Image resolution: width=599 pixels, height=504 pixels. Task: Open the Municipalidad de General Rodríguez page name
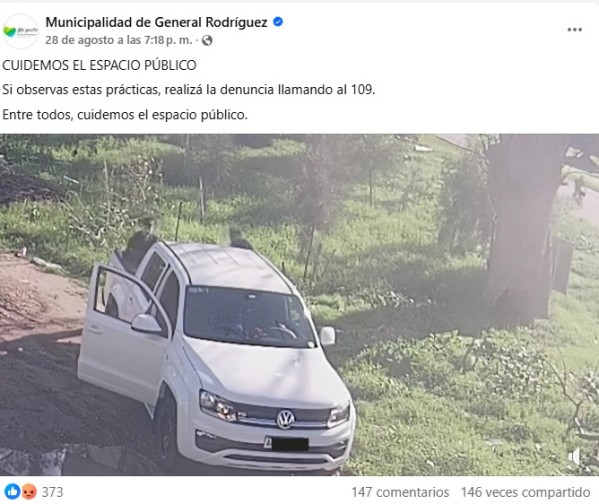(x=156, y=22)
